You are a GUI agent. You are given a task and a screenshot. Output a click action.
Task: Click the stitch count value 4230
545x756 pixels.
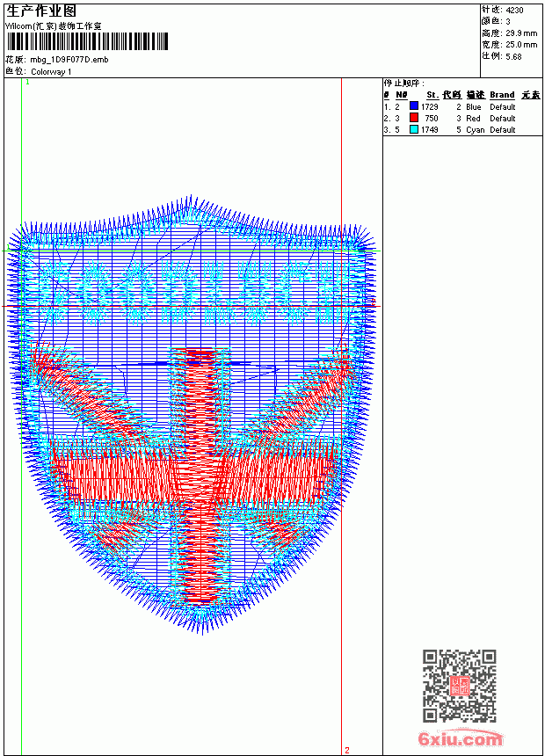(x=514, y=11)
